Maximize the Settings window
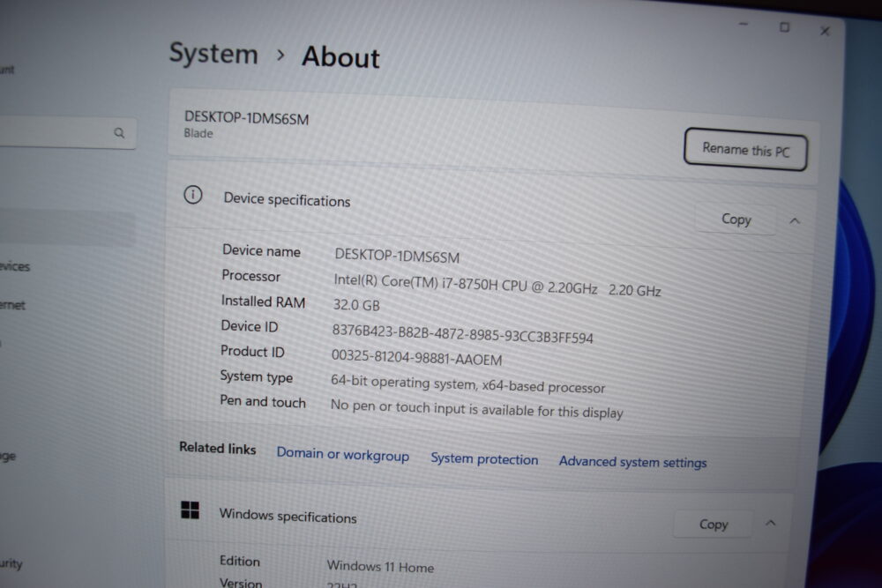The width and height of the screenshot is (882, 588). (x=785, y=27)
